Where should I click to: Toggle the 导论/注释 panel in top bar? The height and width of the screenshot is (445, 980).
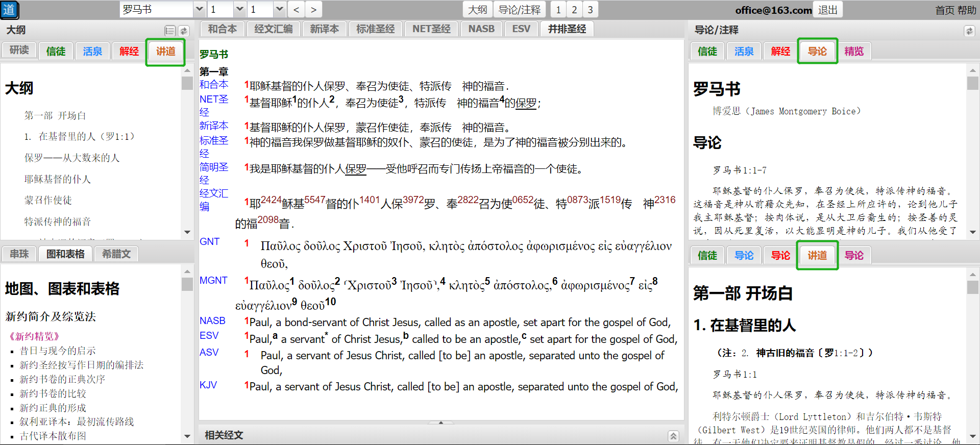tap(519, 10)
